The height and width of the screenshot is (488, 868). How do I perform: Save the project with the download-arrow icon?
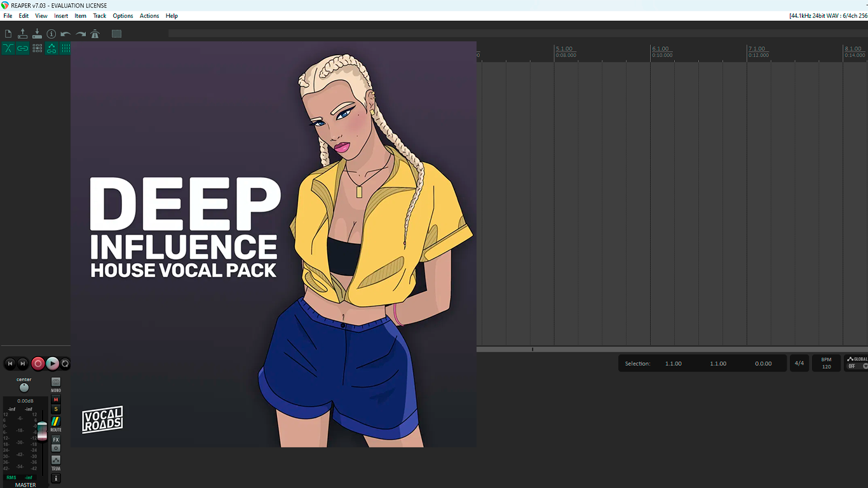coord(37,34)
